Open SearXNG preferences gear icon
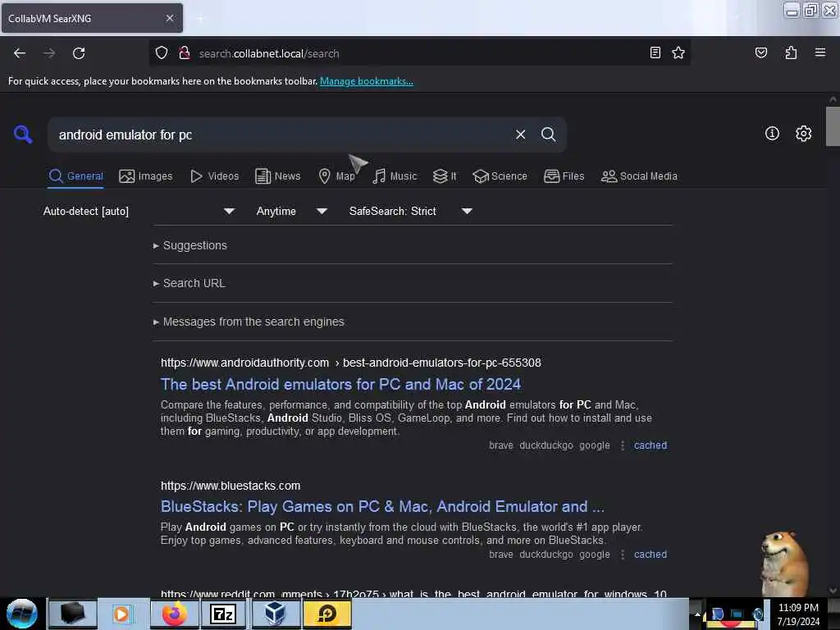The image size is (840, 630). pyautogui.click(x=803, y=134)
